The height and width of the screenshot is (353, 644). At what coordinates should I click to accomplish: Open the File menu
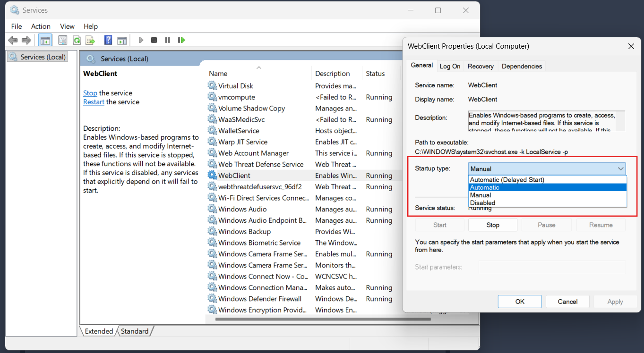pos(17,26)
